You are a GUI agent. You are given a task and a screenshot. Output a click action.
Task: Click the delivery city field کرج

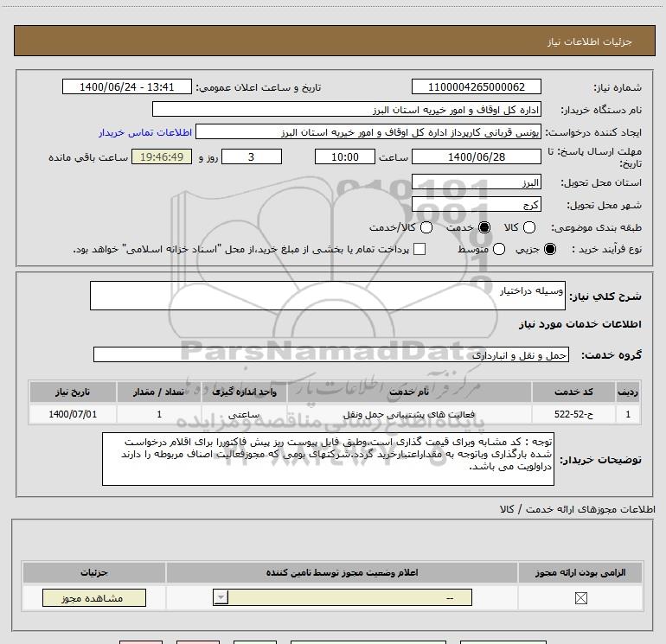pos(476,204)
